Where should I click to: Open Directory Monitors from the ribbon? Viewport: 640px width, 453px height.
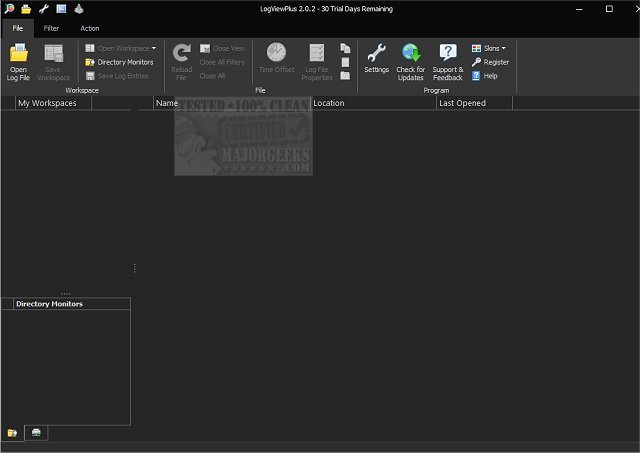click(x=120, y=62)
